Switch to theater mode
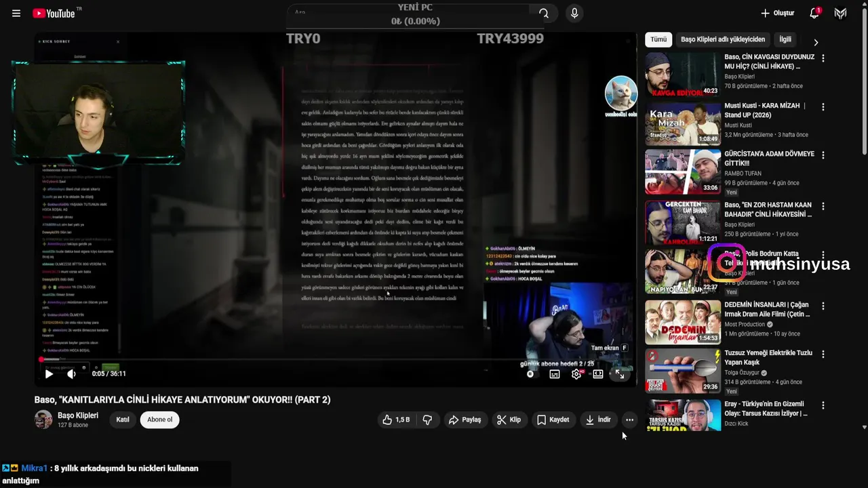 click(598, 374)
